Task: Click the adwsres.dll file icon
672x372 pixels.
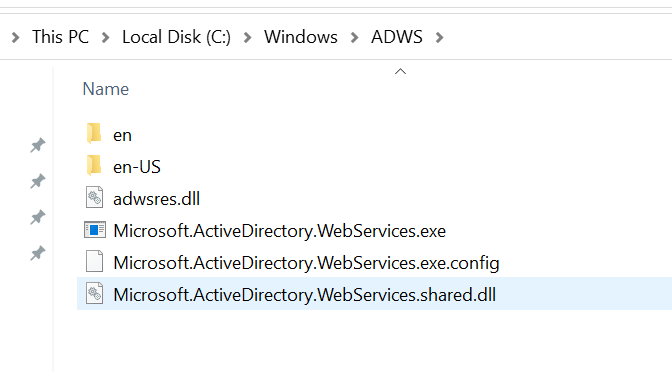Action: (94, 198)
